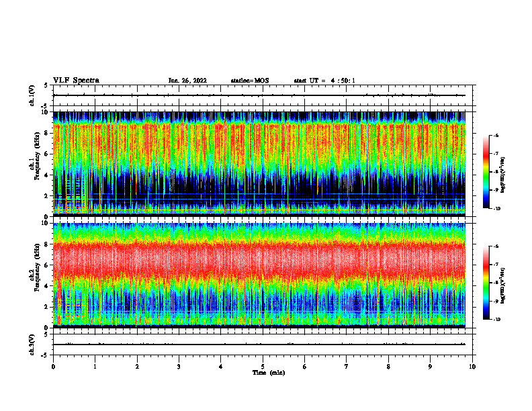This screenshot has height=411, width=532.
Task: Click the "10" kHz tick of ch.1 spectrogram
Action: coord(45,112)
